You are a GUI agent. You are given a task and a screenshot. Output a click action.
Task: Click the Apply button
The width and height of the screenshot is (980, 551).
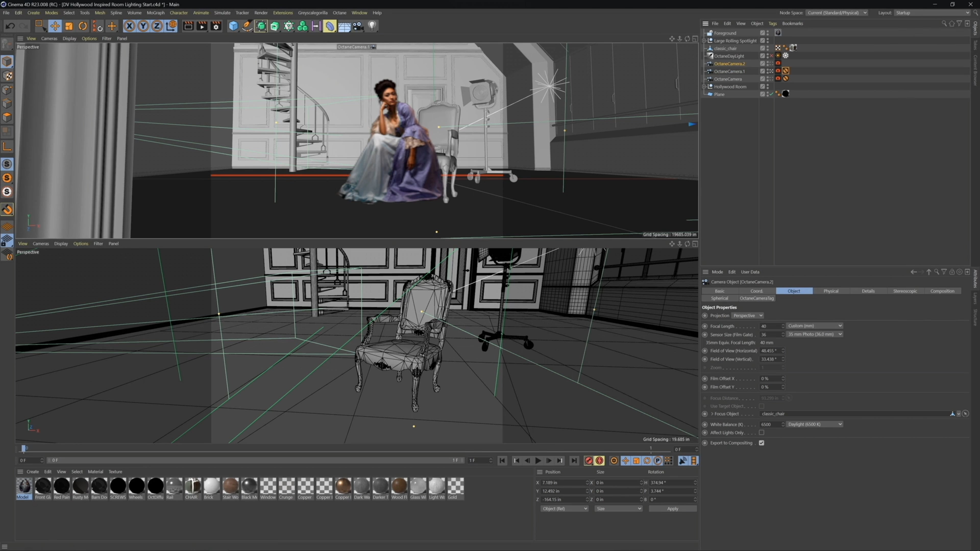(x=672, y=509)
